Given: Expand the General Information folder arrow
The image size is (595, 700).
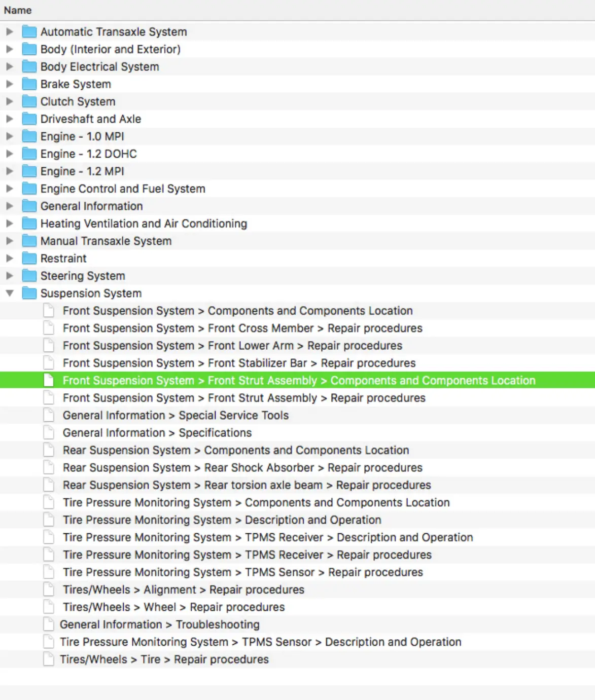Looking at the screenshot, I should coord(10,206).
